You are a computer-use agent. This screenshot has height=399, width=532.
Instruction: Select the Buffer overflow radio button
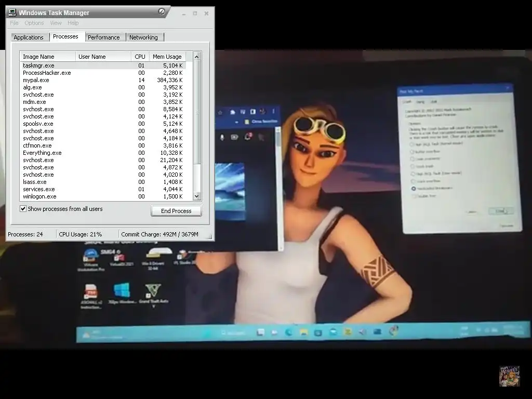click(x=412, y=152)
